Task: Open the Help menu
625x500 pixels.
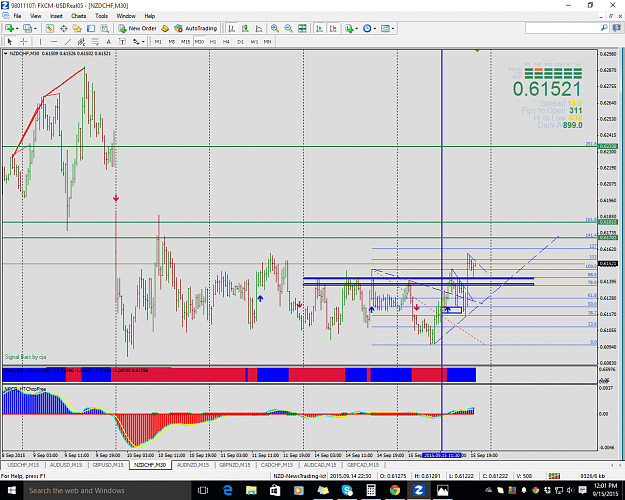Action: pos(150,16)
